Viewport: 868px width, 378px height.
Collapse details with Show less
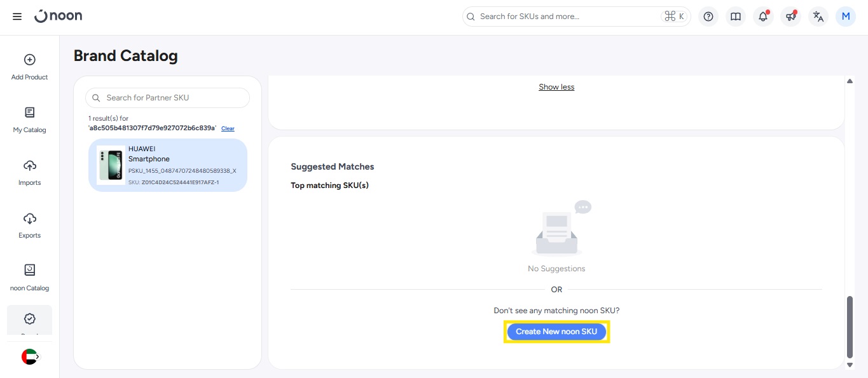(556, 87)
